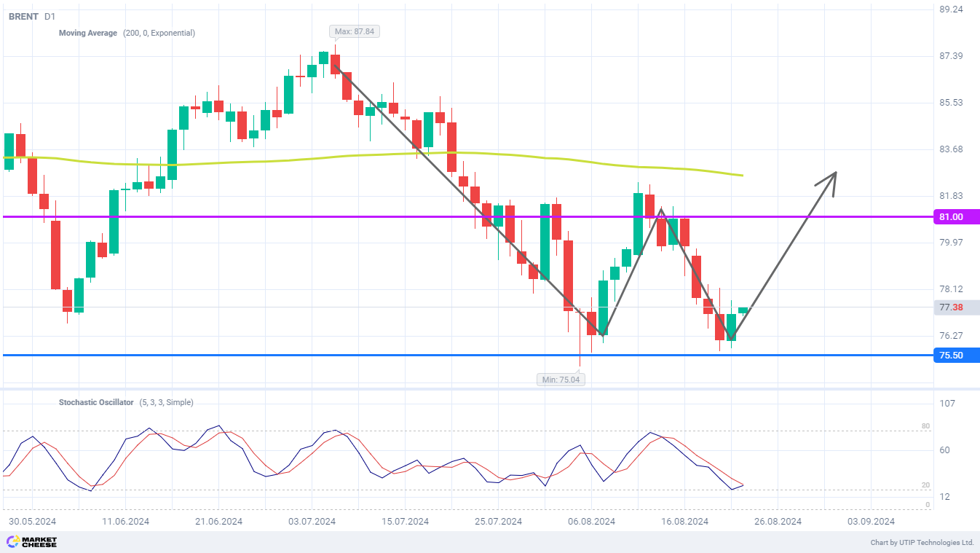The image size is (980, 553).
Task: Click the stochastic 80 overbought level label
Action: (x=926, y=426)
